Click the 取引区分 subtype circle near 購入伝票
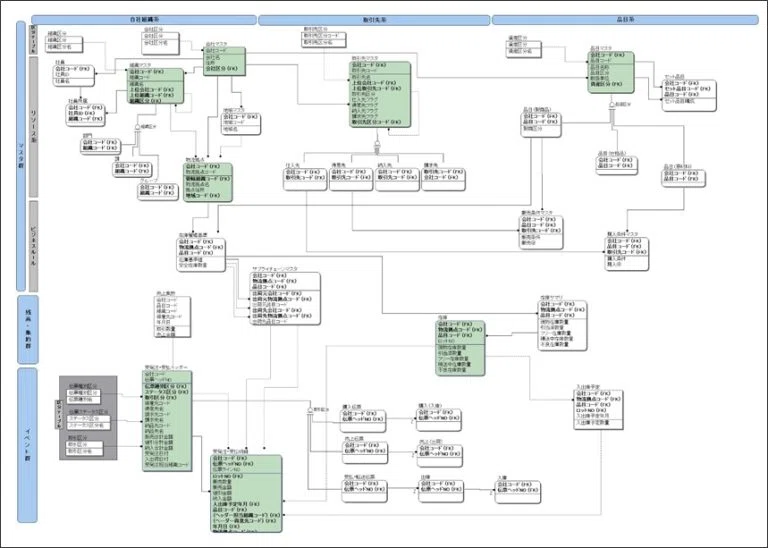Screen dimensions: 768x548 (310, 411)
